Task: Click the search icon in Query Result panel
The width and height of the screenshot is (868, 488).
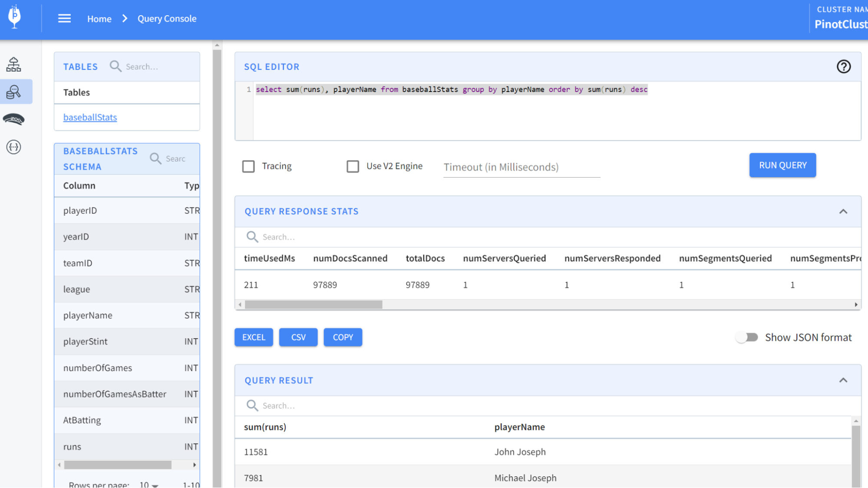Action: [x=252, y=405]
